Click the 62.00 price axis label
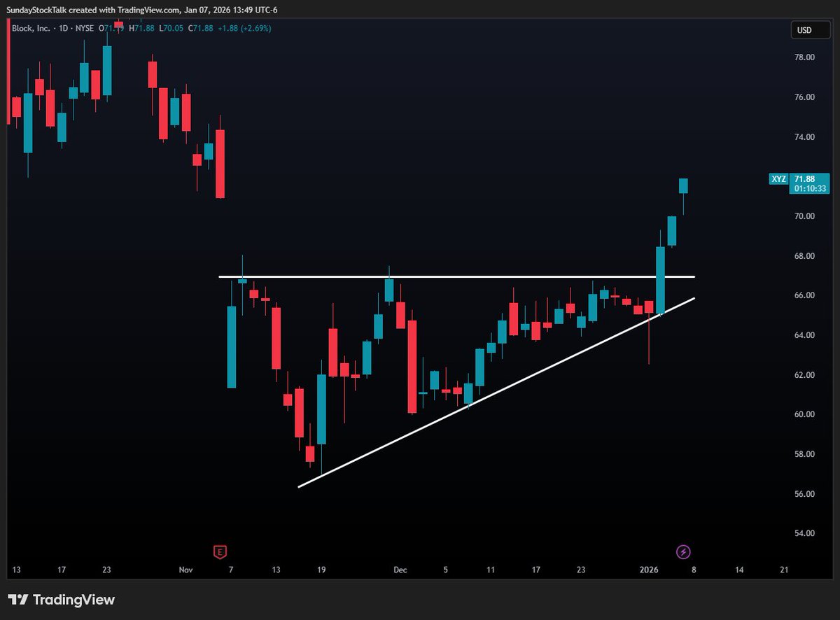840x620 pixels. (804, 375)
